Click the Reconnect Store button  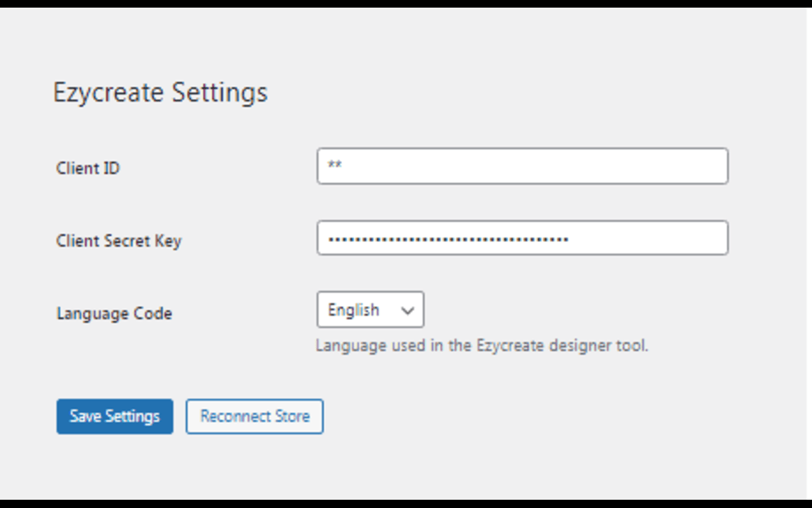[254, 417]
